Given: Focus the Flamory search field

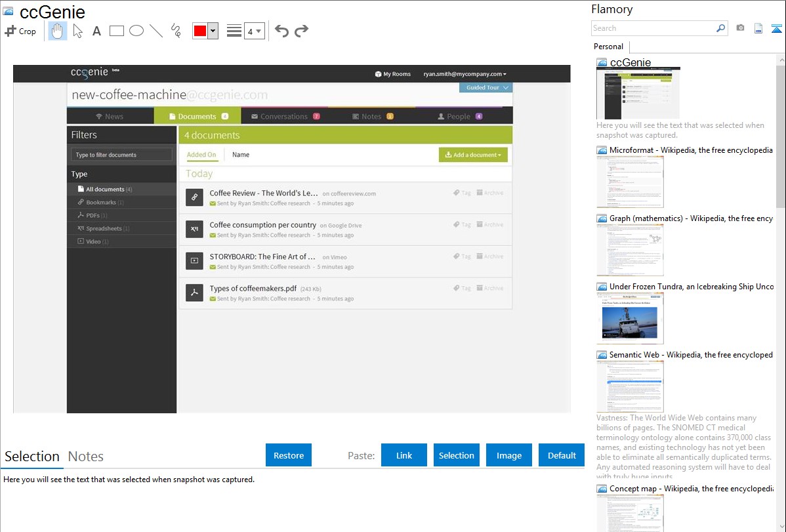Looking at the screenshot, I should coord(653,28).
